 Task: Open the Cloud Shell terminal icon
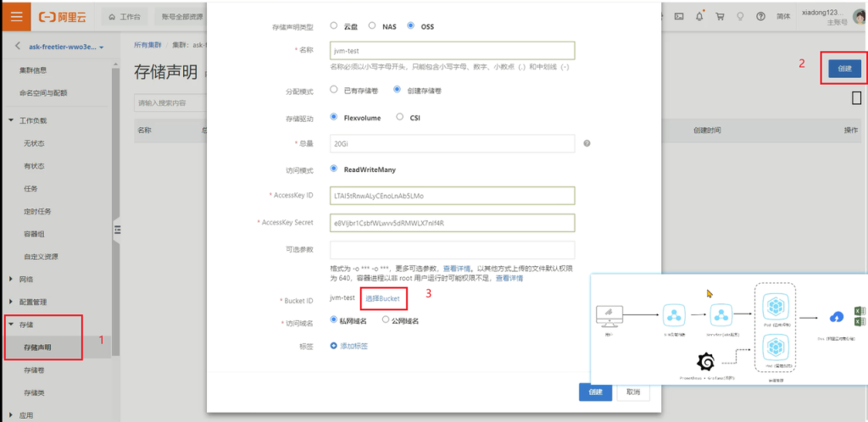click(x=679, y=16)
